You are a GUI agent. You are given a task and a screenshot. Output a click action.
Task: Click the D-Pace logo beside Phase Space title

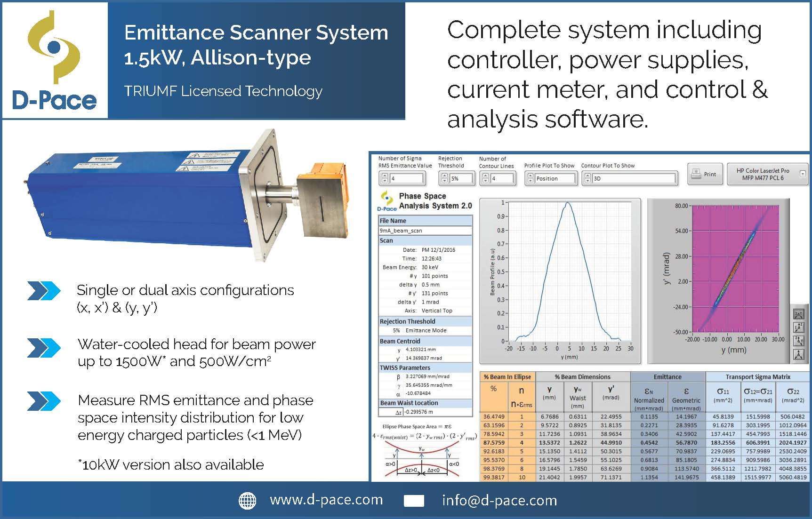pyautogui.click(x=387, y=201)
